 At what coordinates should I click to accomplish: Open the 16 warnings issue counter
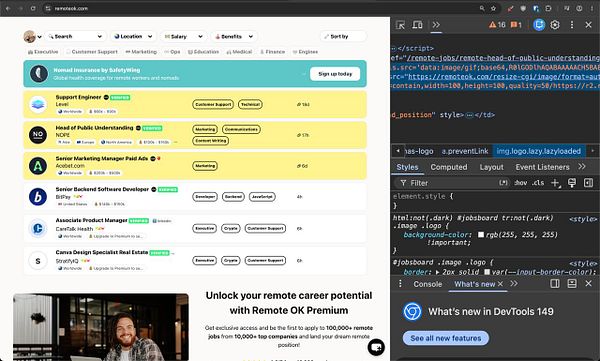coord(497,25)
